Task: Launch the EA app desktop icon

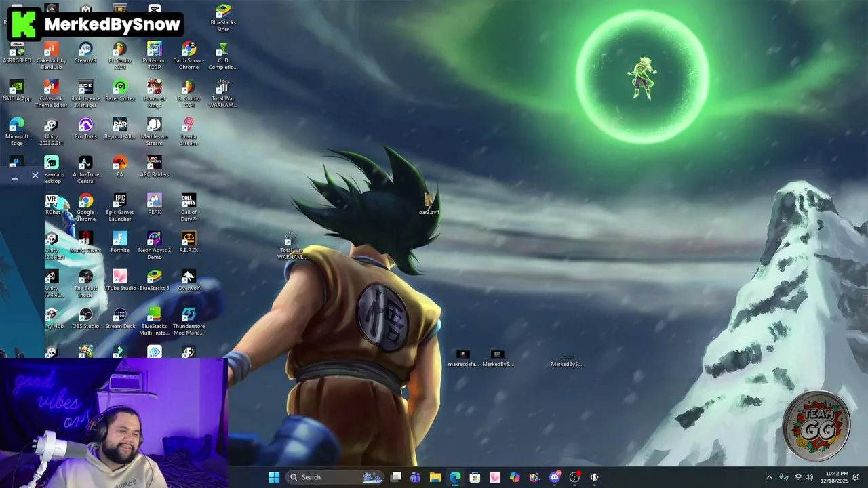Action: [x=120, y=167]
